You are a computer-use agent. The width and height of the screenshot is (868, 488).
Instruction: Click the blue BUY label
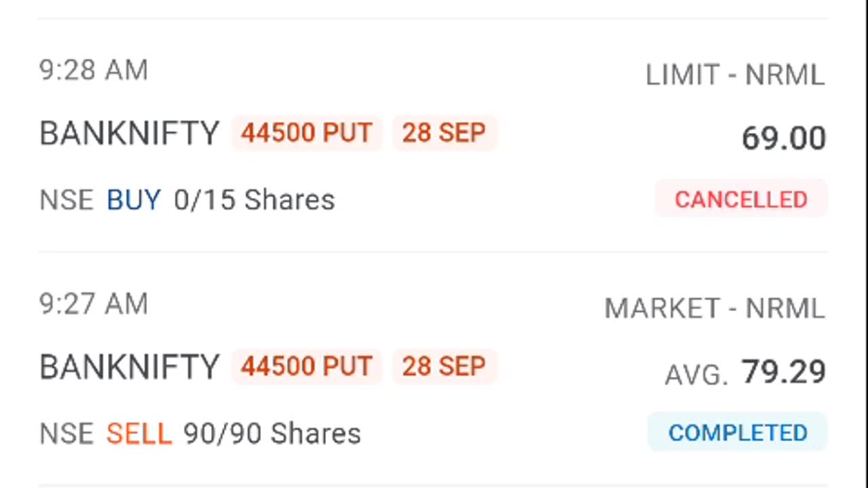pos(134,200)
